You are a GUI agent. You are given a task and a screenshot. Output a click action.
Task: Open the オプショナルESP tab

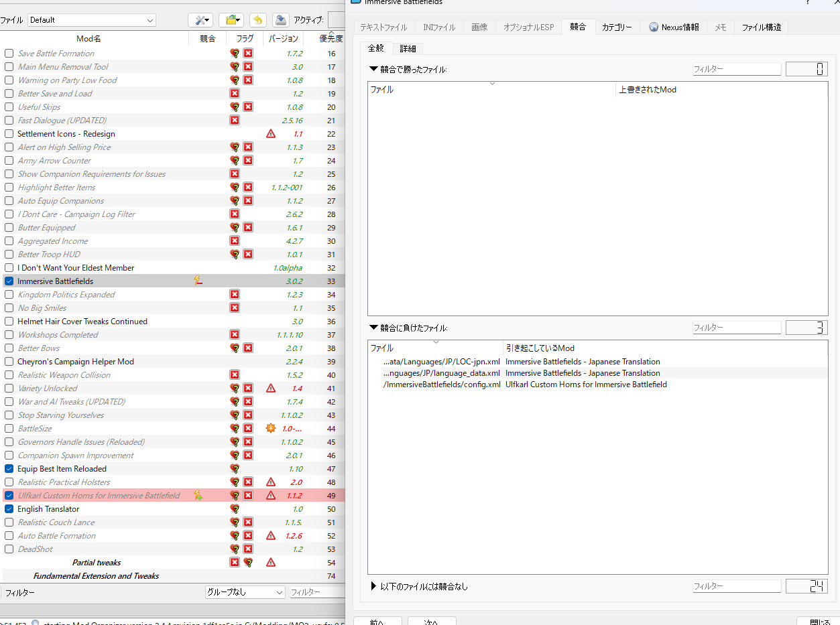tap(529, 27)
